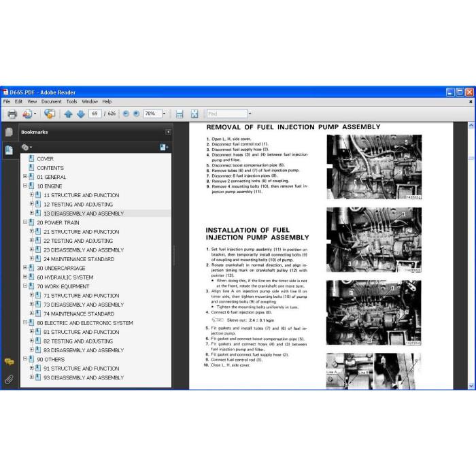Select the 71 STRUCTURE AND FUNCTION bookmark
Image resolution: width=476 pixels, height=476 pixels.
point(82,295)
